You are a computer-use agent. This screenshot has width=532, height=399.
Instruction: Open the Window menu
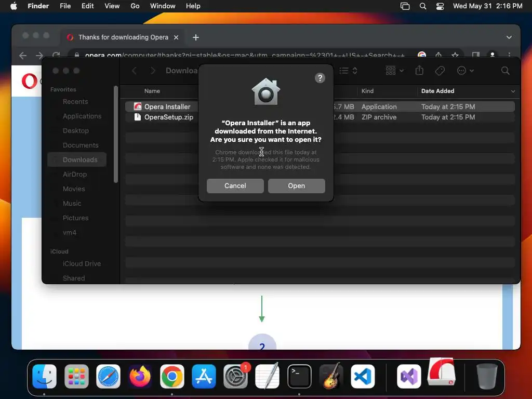(163, 6)
